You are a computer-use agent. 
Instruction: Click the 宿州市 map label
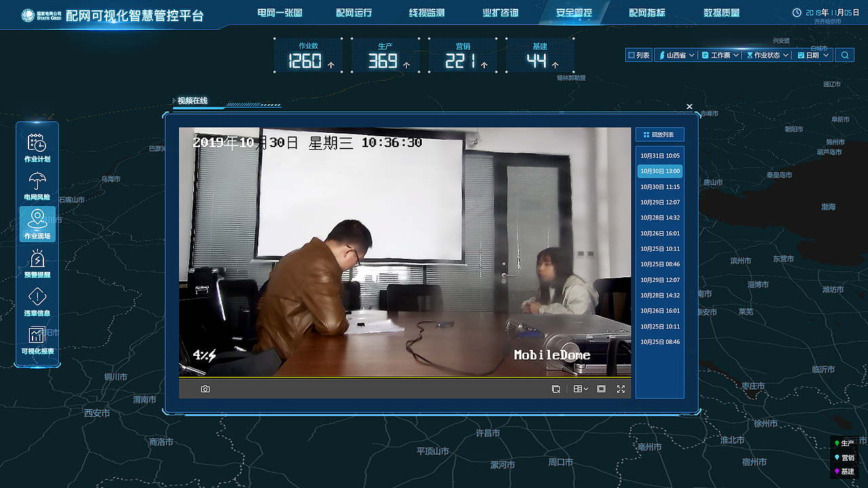coord(754,462)
